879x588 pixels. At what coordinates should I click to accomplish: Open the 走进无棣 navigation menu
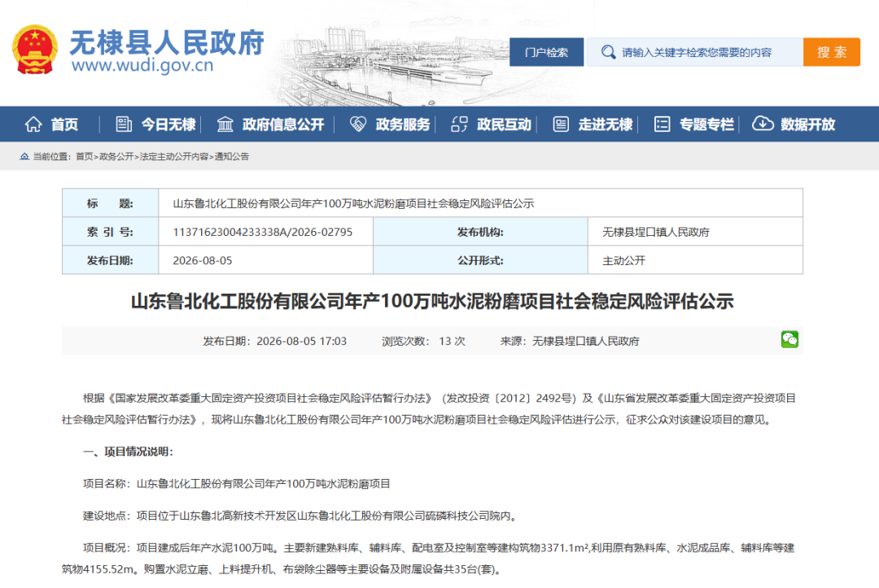606,124
